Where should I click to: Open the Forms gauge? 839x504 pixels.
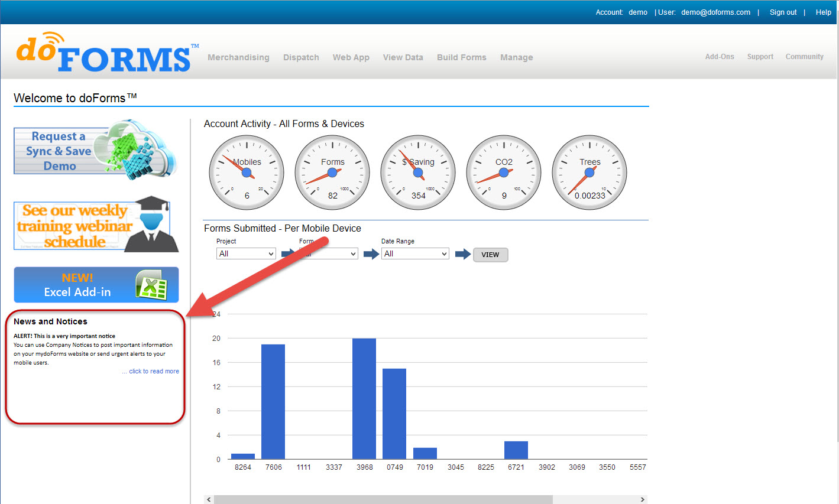tap(332, 173)
